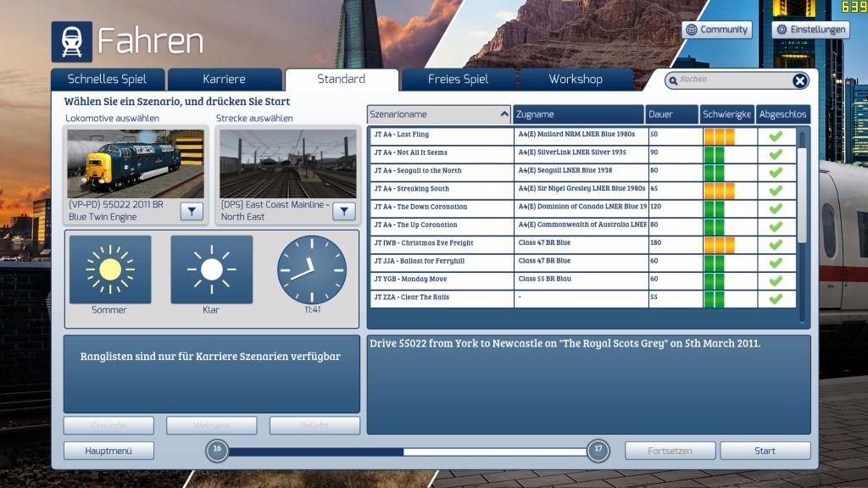Switch to Karriere tab
This screenshot has width=868, height=488.
tap(224, 79)
